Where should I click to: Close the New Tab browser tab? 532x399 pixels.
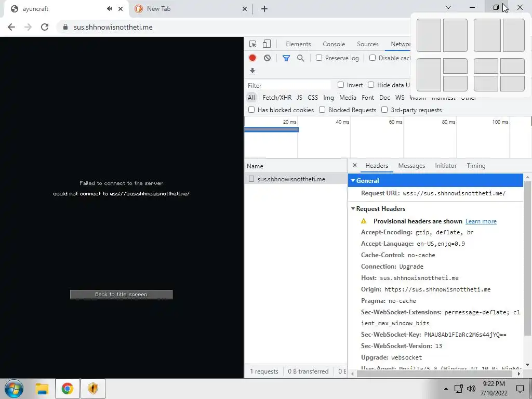(244, 9)
